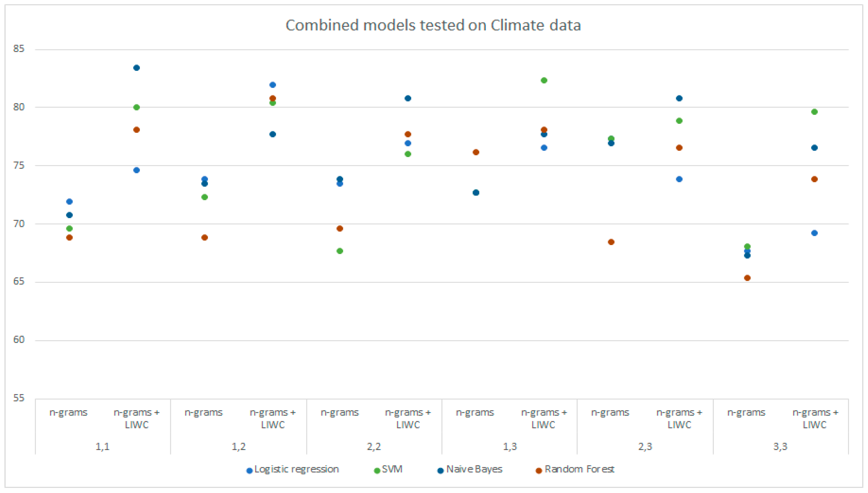Select the '3,3' group axis label

tap(780, 447)
